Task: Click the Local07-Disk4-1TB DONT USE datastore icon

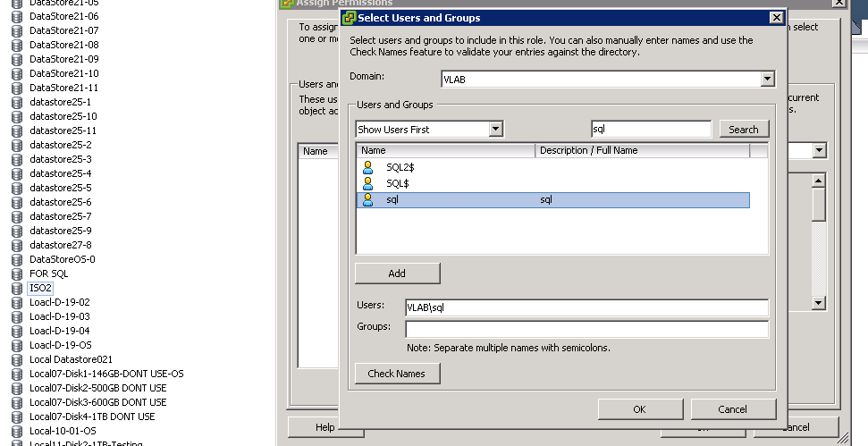Action: pyautogui.click(x=17, y=417)
